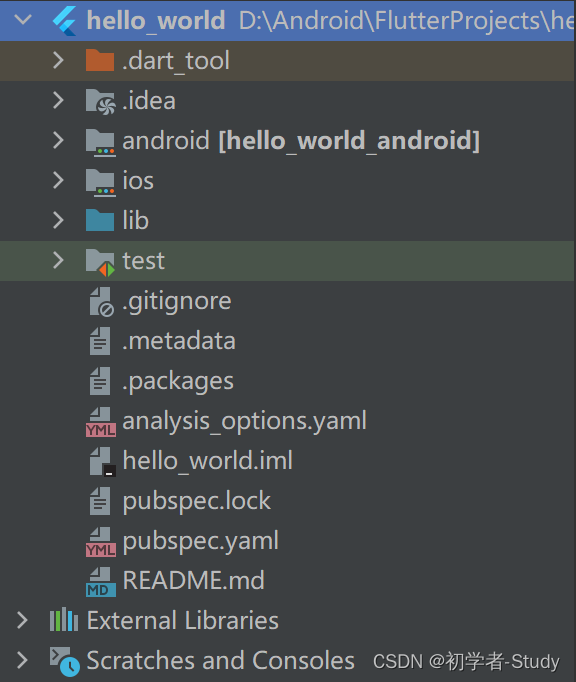Expand the ios folder chevron
The image size is (576, 682).
click(58, 180)
